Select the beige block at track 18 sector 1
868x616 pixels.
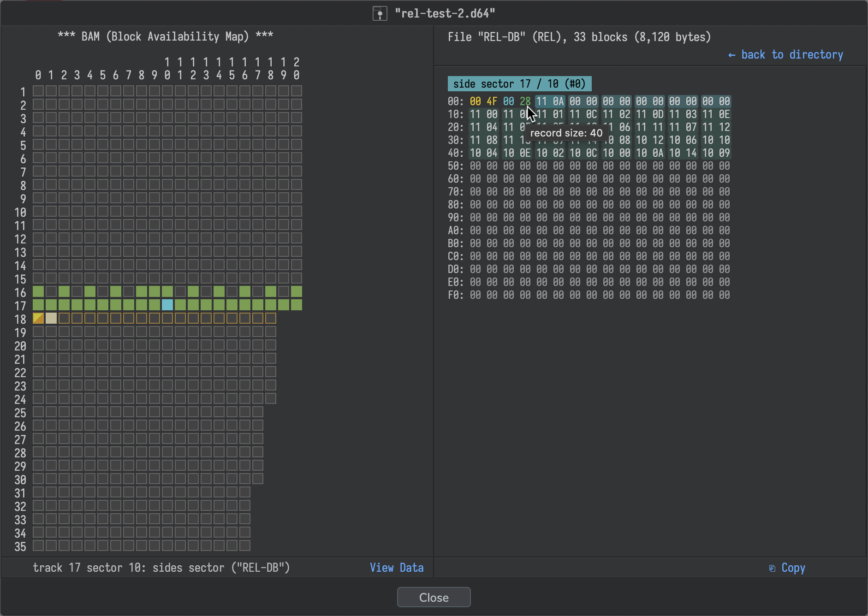51,318
